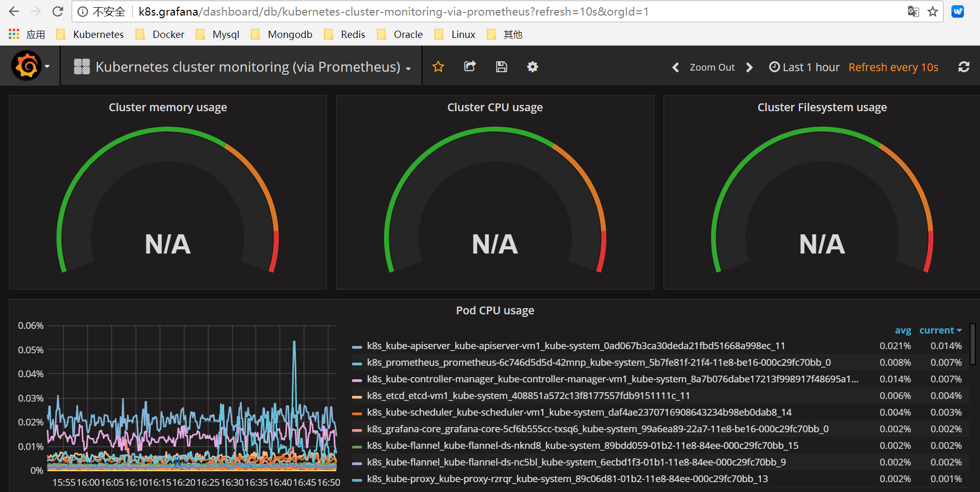Toggle kube-flannel-ds-nc5bl series in legend

coord(576,462)
